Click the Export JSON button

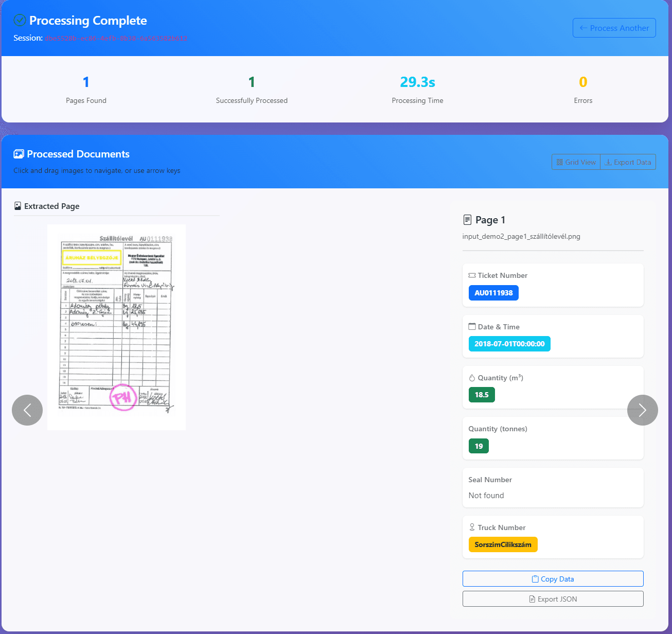point(553,599)
